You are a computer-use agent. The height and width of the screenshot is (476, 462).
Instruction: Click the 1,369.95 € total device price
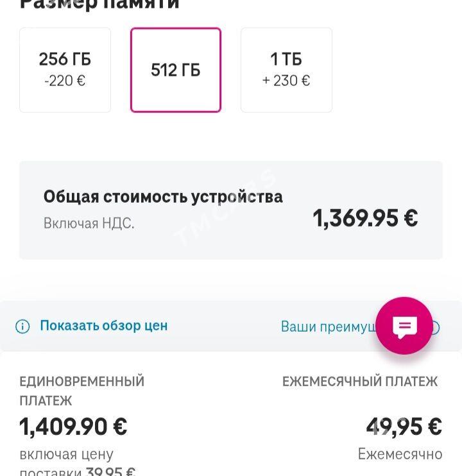coord(365,218)
